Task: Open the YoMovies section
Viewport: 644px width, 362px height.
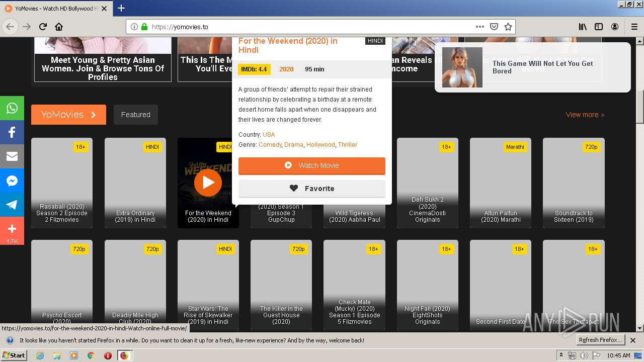Action: (x=68, y=115)
